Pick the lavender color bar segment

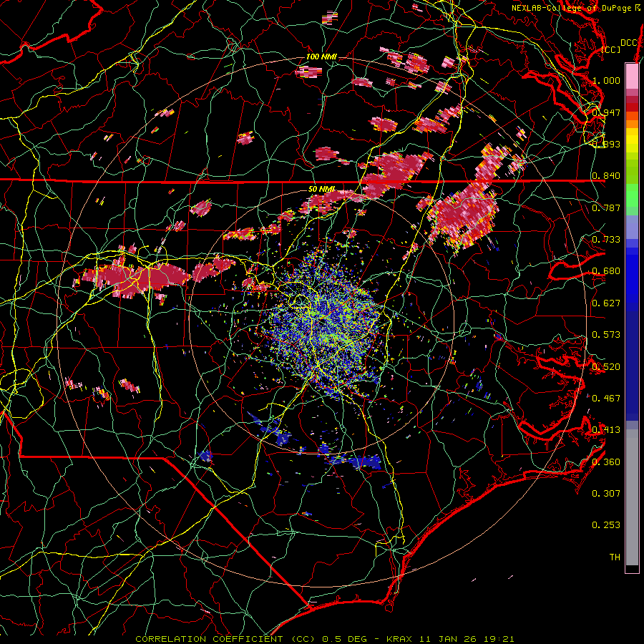click(632, 227)
